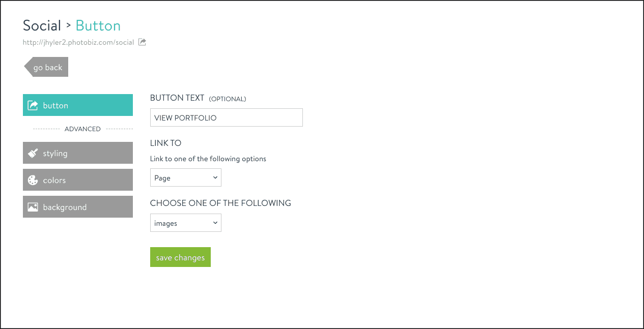Screen dimensions: 644x329
Task: Click the go back arrow icon
Action: [27, 67]
